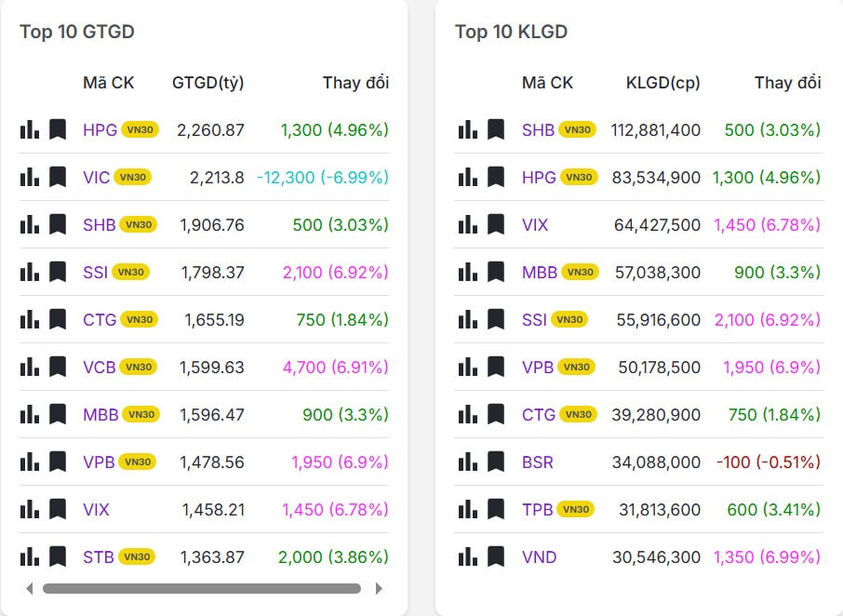This screenshot has height=616, width=843.
Task: Open the chart icon beside VIX in KLGD list
Action: [466, 224]
